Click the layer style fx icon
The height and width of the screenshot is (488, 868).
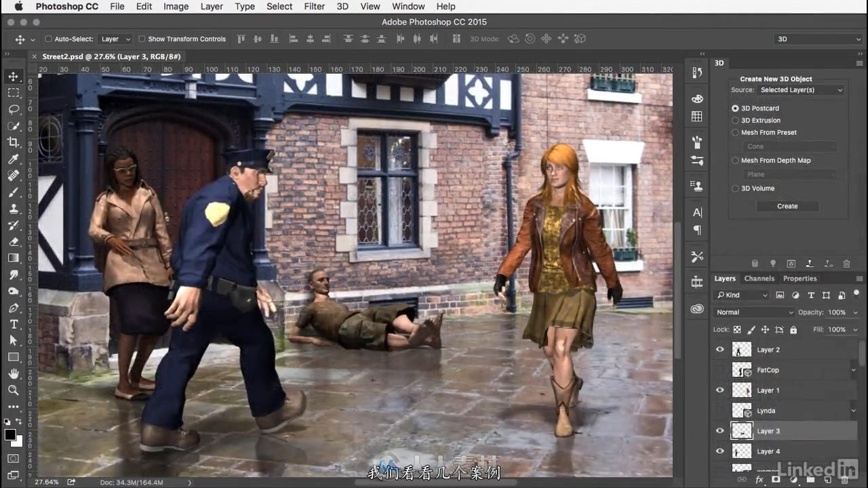(759, 480)
